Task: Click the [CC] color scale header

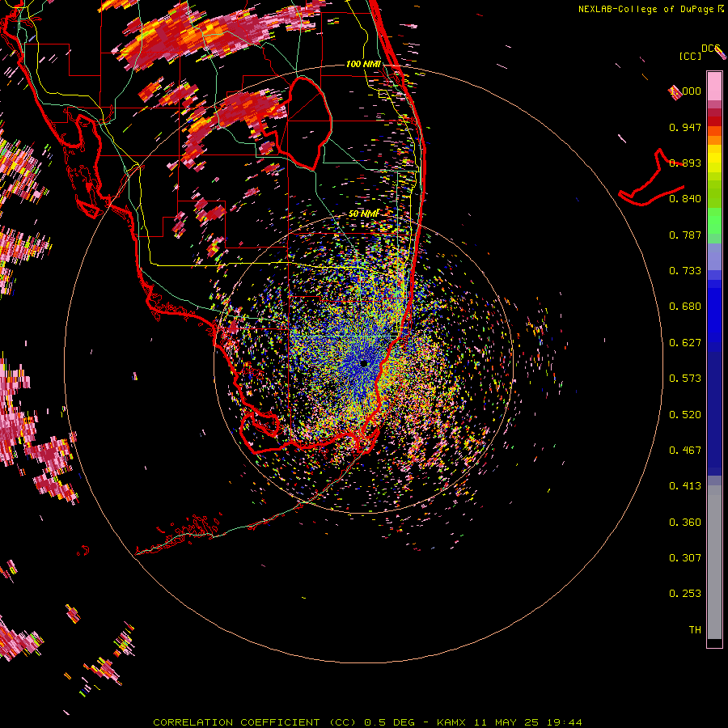Action: [690, 56]
